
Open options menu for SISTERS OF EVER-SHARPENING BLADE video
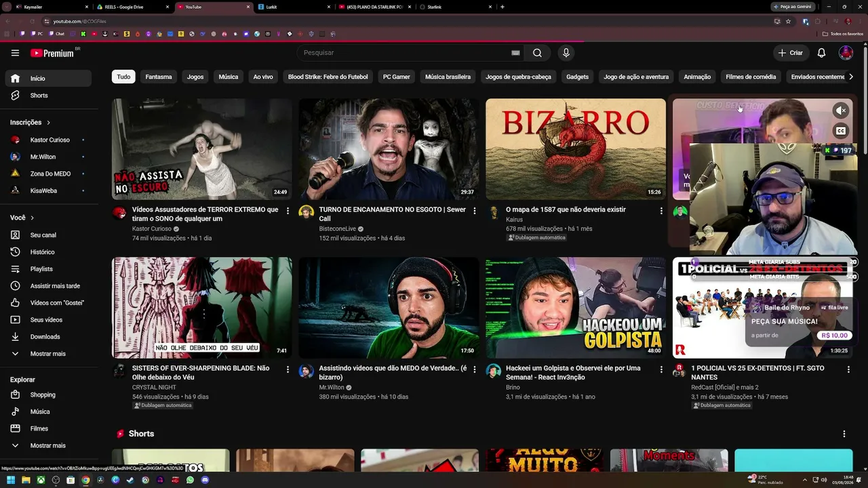point(288,369)
